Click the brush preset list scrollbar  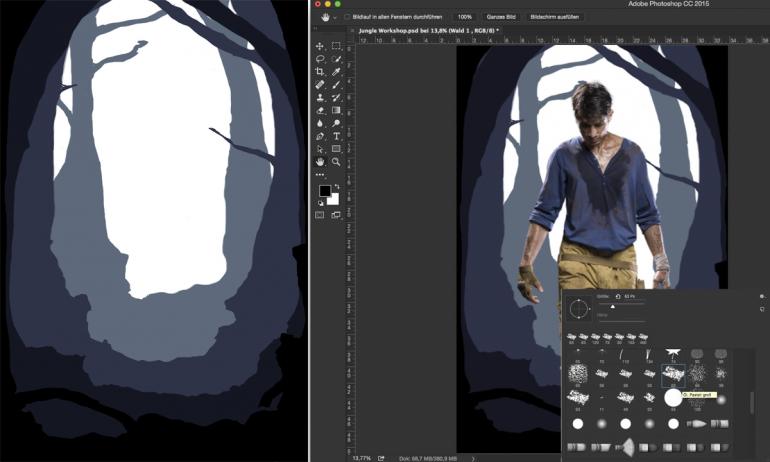751,403
